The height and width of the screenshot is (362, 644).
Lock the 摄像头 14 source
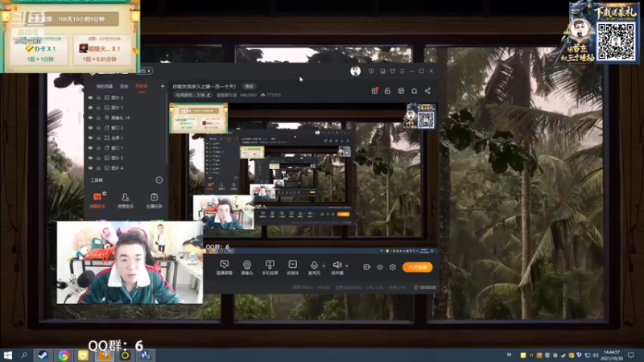coord(98,117)
